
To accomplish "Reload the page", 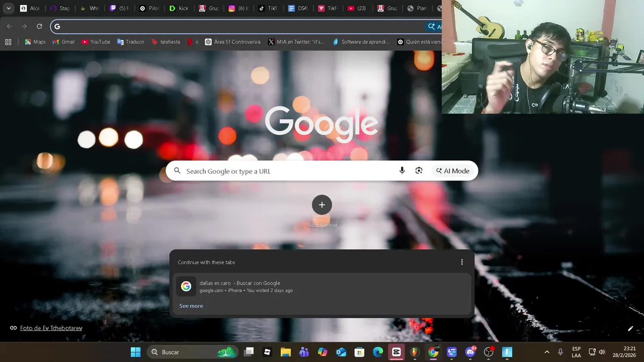I will [39, 26].
